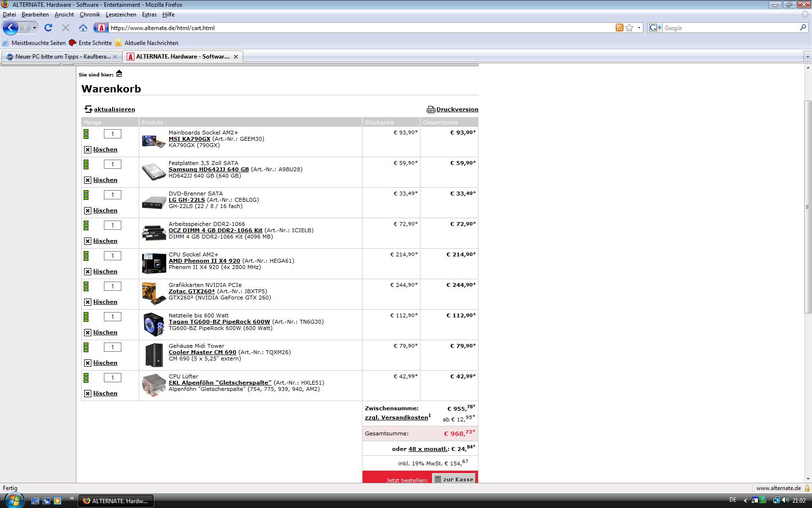This screenshot has width=812, height=508.
Task: Click the search magnifier icon
Action: [803, 28]
